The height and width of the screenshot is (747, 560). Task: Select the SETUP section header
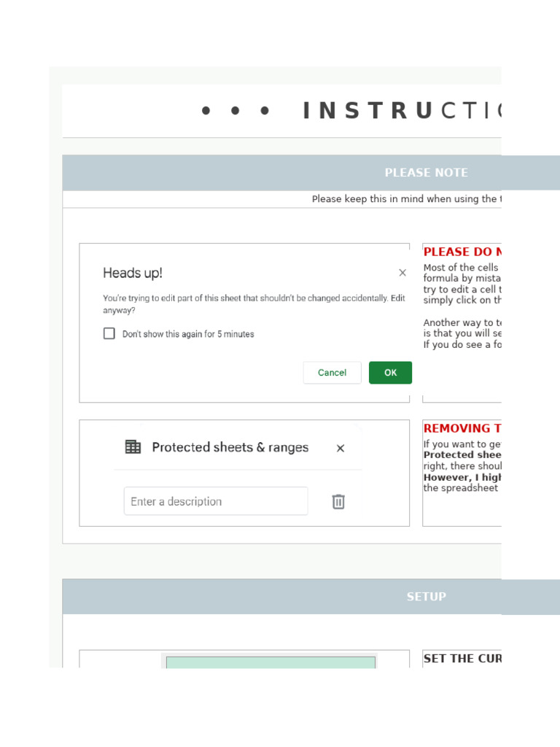(x=426, y=597)
